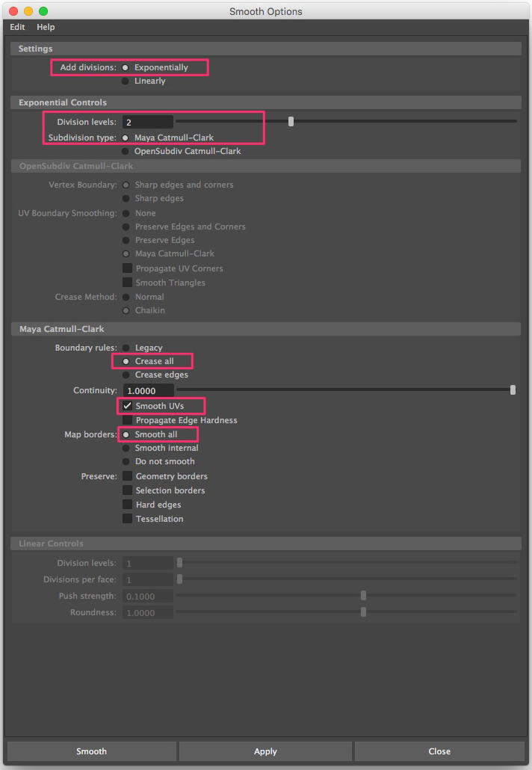Enable Preserve Geometry borders
The width and height of the screenshot is (532, 770).
tap(127, 476)
